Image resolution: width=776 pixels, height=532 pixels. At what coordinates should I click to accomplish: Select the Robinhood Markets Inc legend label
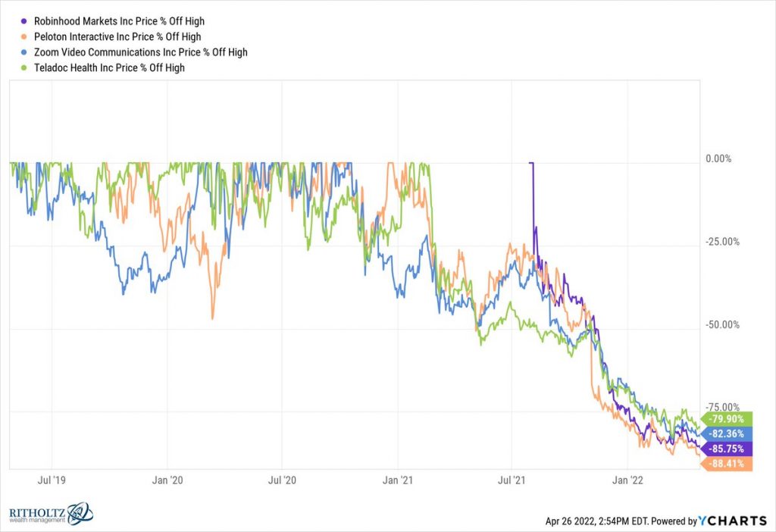[x=119, y=21]
